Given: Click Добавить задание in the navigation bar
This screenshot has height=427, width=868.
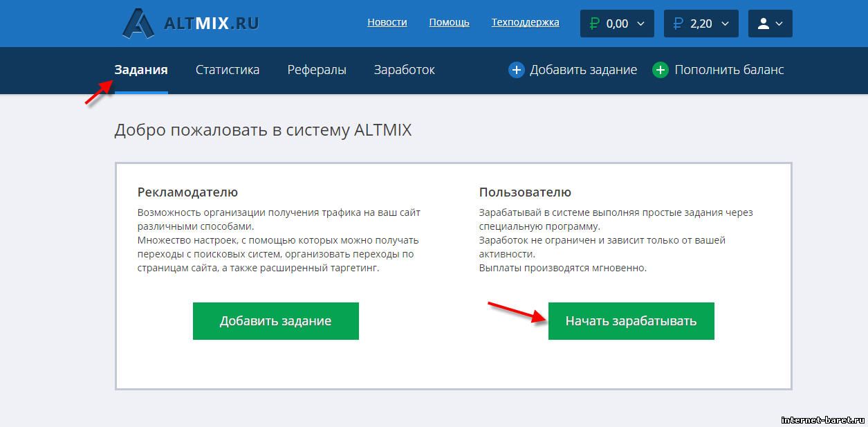Looking at the screenshot, I should pyautogui.click(x=584, y=70).
